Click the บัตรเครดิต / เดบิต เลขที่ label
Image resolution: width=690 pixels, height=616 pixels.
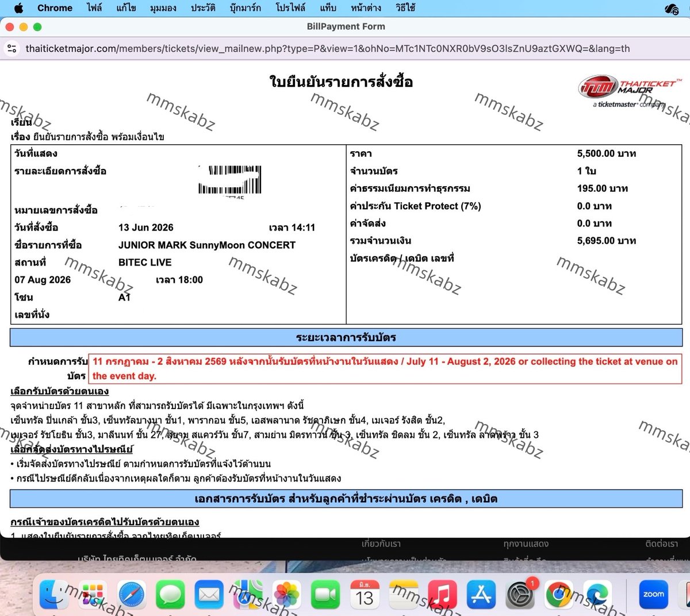point(402,259)
